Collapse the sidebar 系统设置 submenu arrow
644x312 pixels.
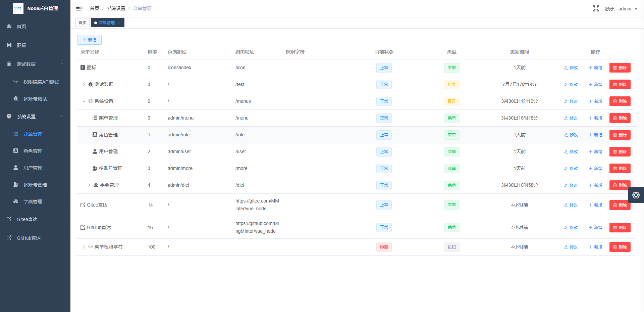coord(62,116)
